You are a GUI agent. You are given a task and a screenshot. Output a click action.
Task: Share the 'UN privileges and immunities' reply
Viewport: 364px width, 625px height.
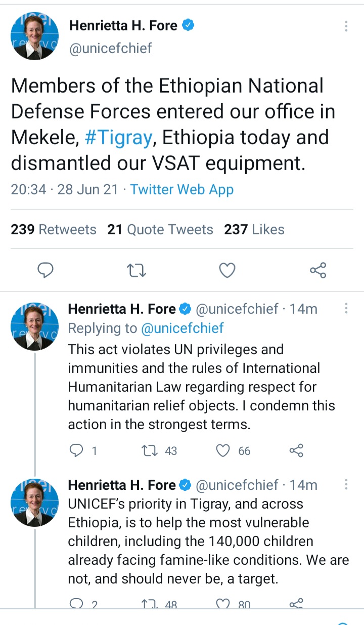click(x=296, y=450)
